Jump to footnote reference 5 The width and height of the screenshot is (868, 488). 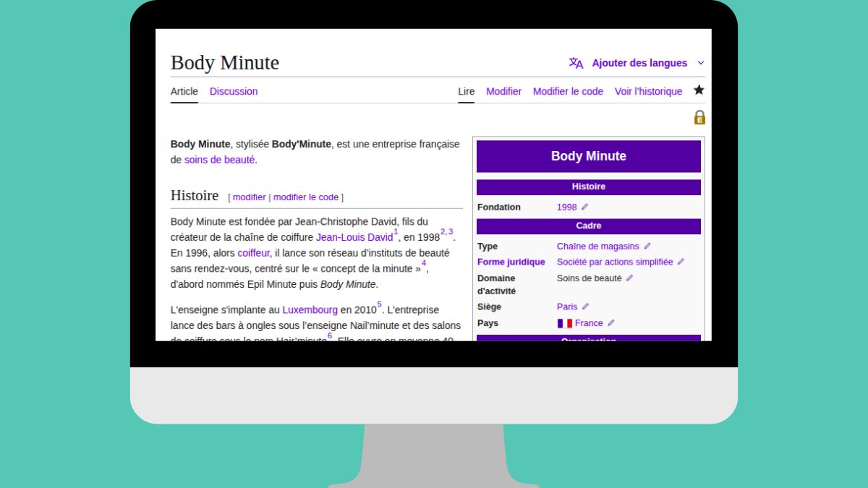(379, 304)
